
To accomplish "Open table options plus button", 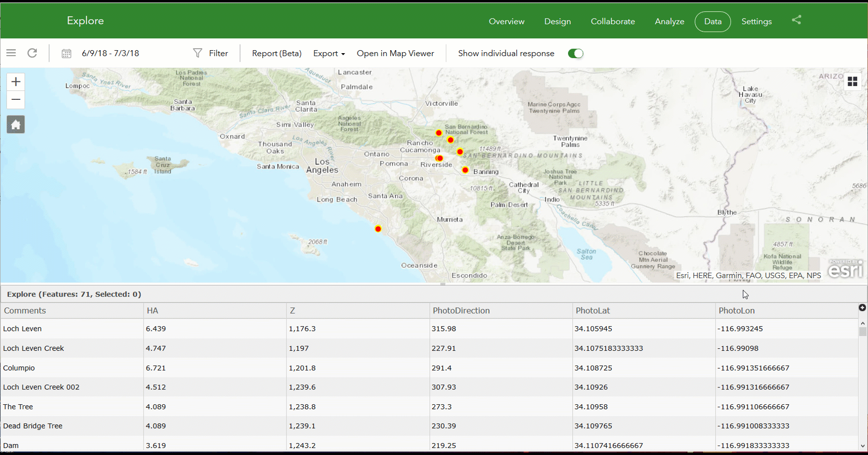I will [862, 308].
